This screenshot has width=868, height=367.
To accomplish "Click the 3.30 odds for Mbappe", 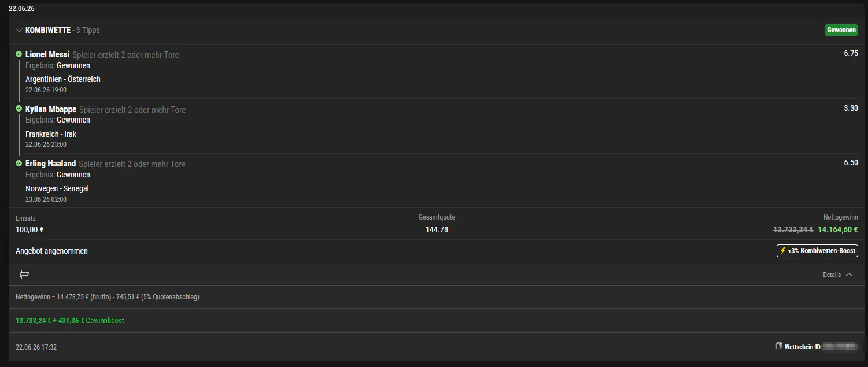I will point(851,108).
